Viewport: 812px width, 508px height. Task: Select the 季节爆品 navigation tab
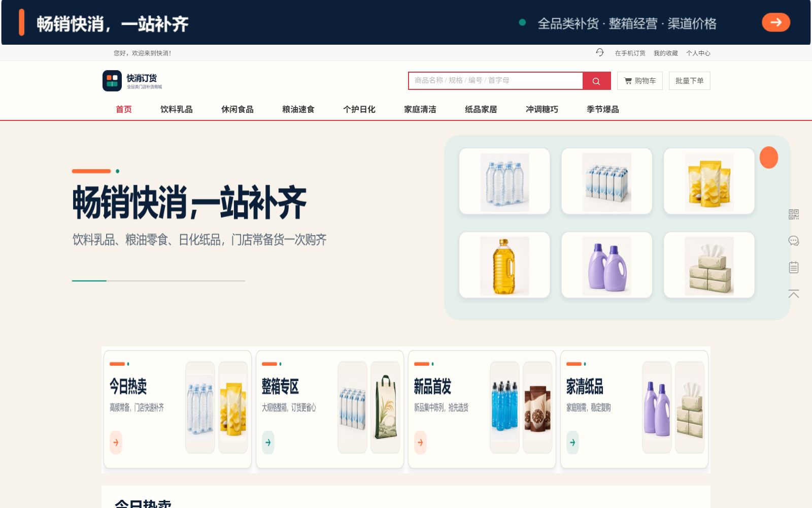point(603,109)
